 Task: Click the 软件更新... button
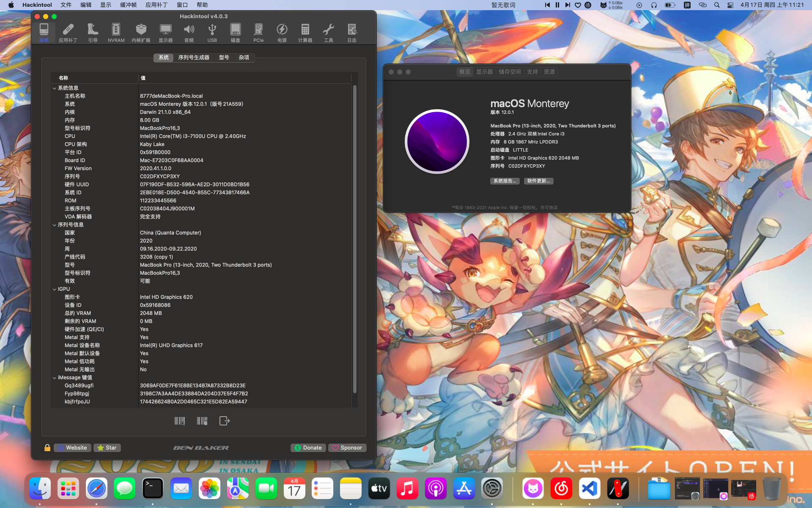pyautogui.click(x=538, y=181)
